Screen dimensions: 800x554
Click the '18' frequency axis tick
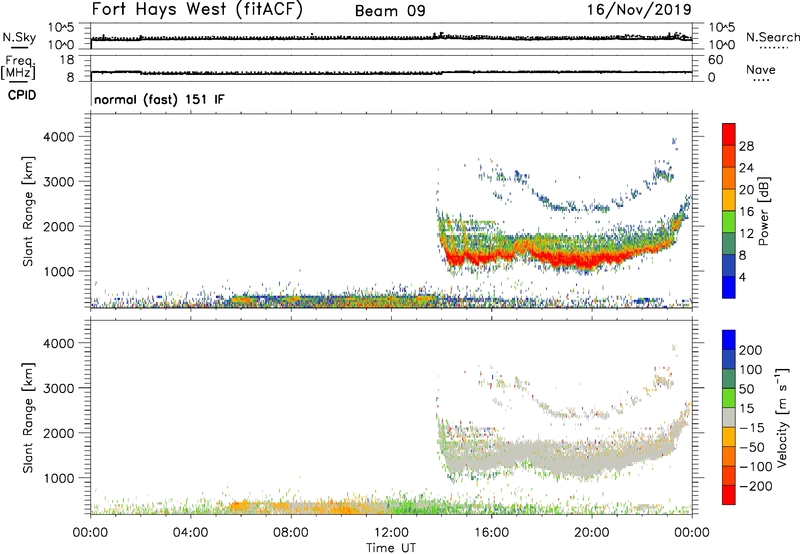pyautogui.click(x=67, y=60)
